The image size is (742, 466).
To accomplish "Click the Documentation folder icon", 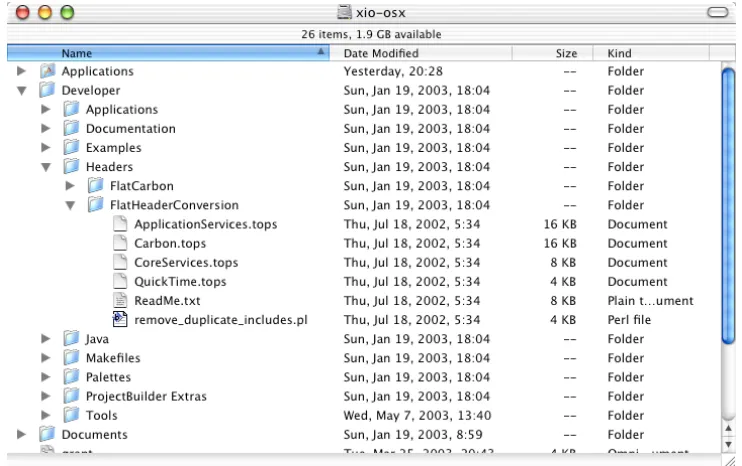I will pyautogui.click(x=71, y=128).
